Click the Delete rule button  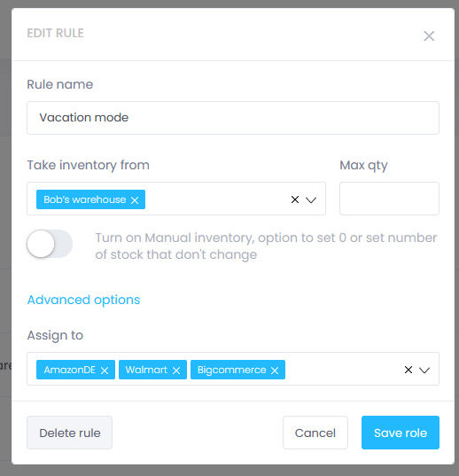pyautogui.click(x=69, y=433)
